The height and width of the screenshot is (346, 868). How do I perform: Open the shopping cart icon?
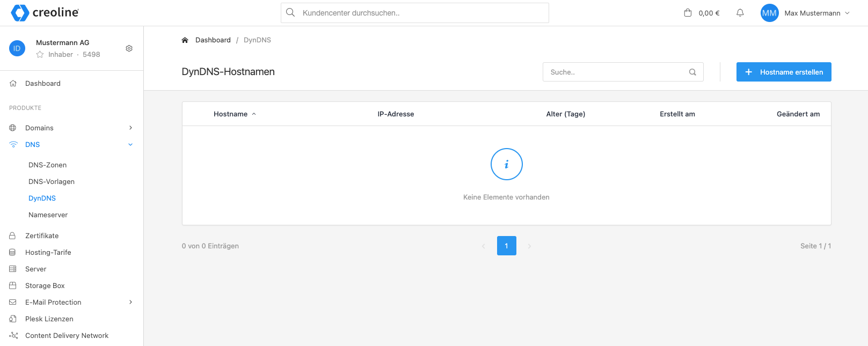[688, 13]
